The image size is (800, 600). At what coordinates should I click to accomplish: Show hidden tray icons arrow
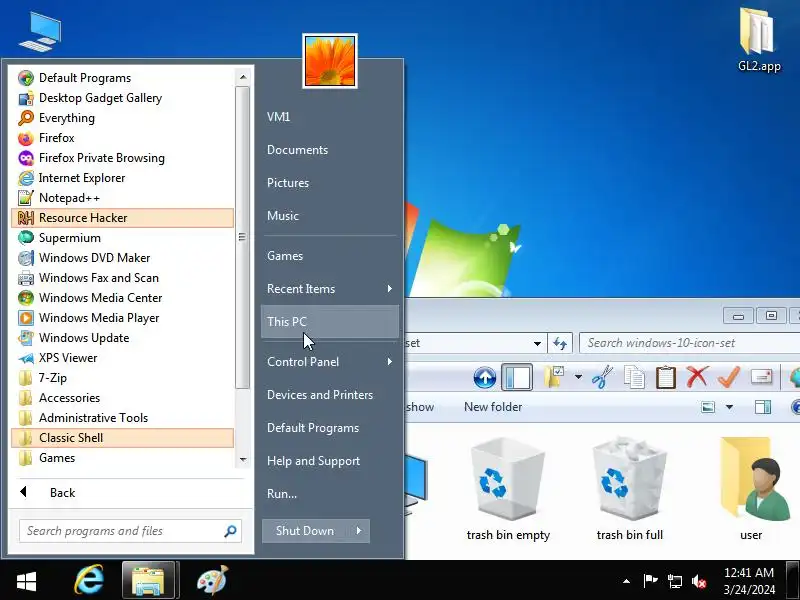[x=627, y=581]
